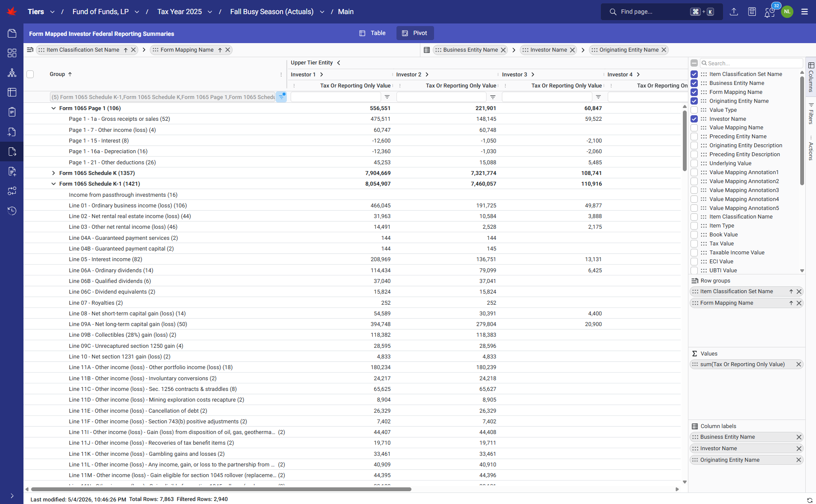The height and width of the screenshot is (504, 816).
Task: Click the active group filter funnel icon
Action: 281,97
